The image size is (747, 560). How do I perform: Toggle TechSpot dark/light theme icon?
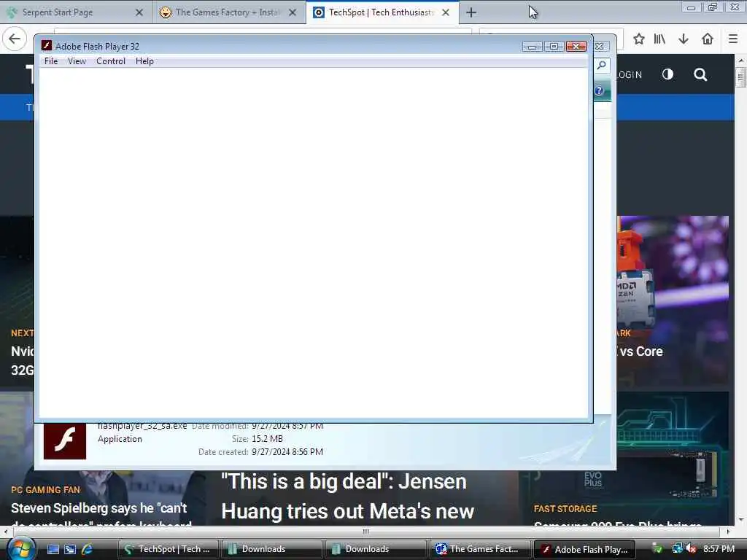667,74
